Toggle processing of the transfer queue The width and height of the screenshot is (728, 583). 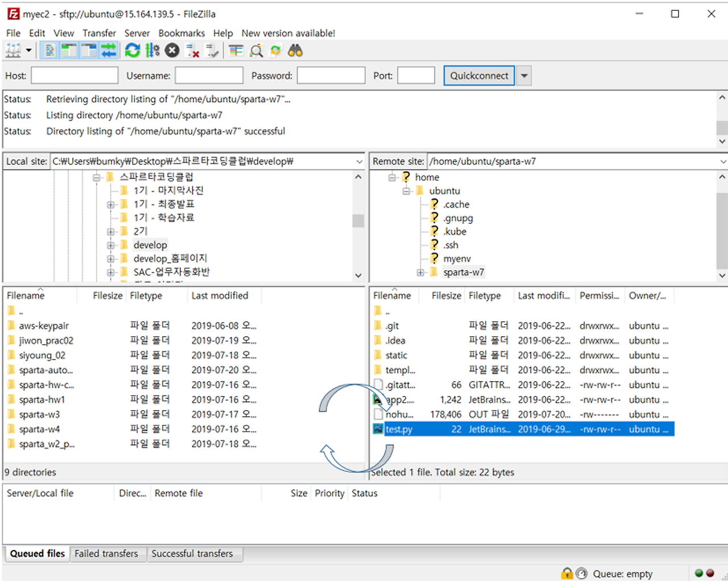[x=152, y=51]
